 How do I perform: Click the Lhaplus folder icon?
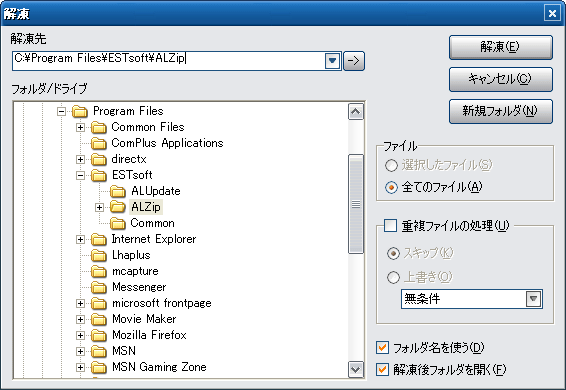click(99, 255)
